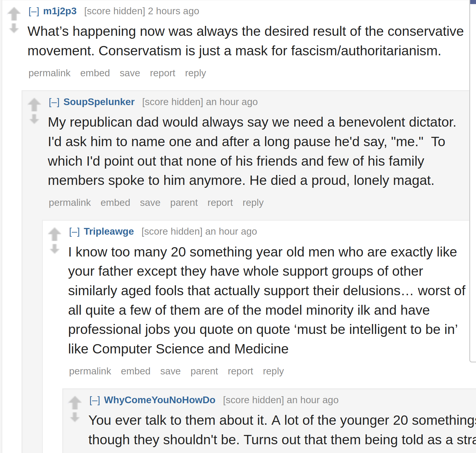Screen dimensions: 476x453
Task: Report Tripleawge's comment
Action: click(241, 371)
